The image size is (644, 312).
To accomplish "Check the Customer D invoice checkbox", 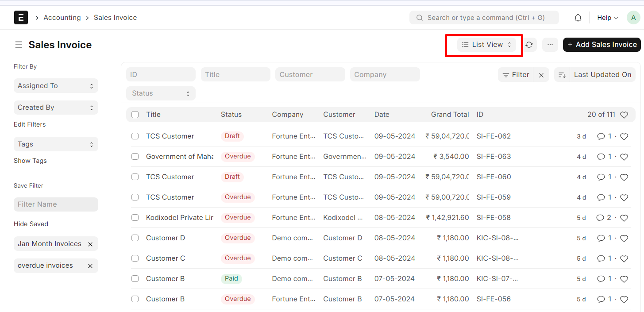I will click(x=135, y=238).
